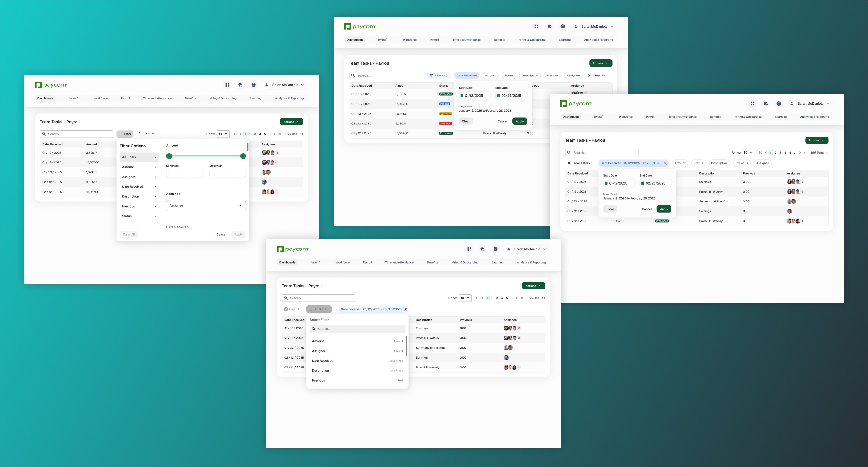Toggle the Amount chip in Clear Filters window
Screen dimensions: 868x467
[x=679, y=163]
